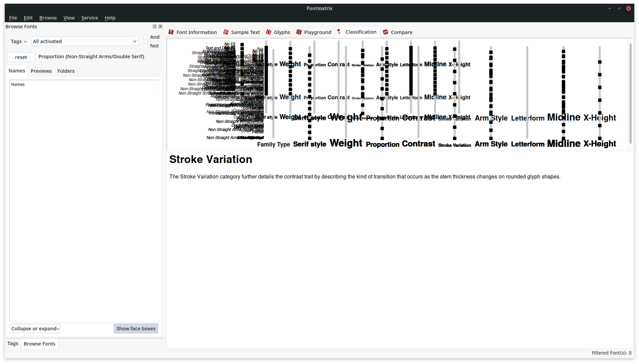Close the Browse Fonts panel
Screen dimensions: 639x364
pos(161,26)
